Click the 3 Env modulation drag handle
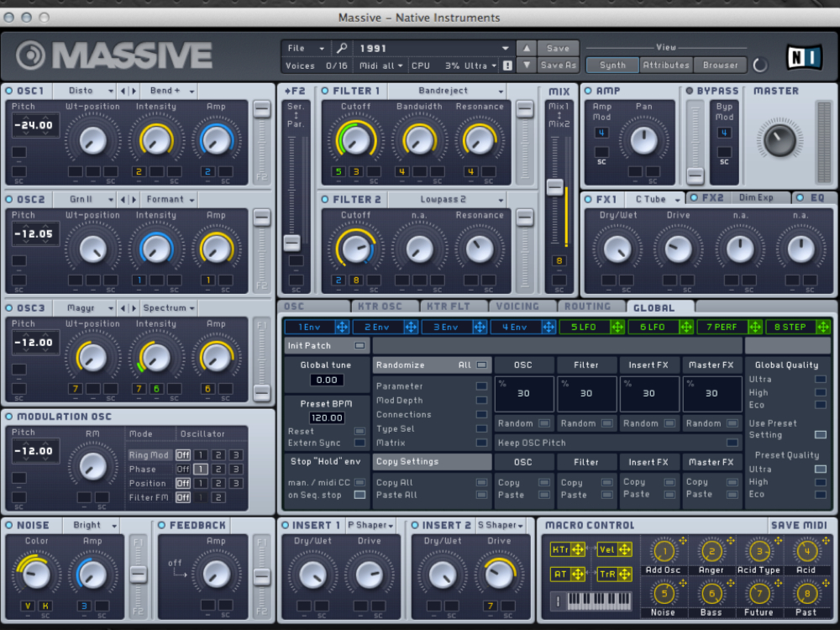840x630 pixels. pyautogui.click(x=480, y=327)
